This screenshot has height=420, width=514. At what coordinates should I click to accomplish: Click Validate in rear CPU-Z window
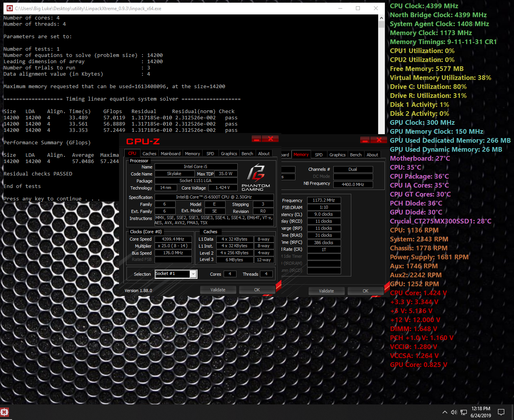coord(326,291)
